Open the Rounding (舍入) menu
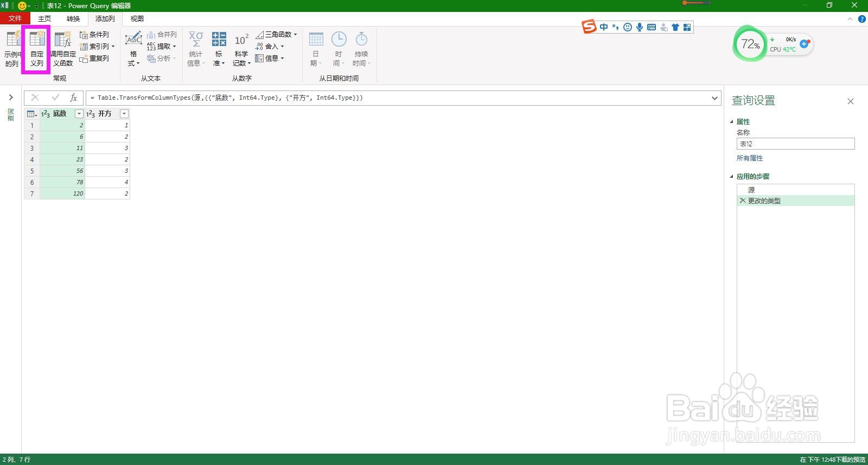868x465 pixels. point(270,47)
